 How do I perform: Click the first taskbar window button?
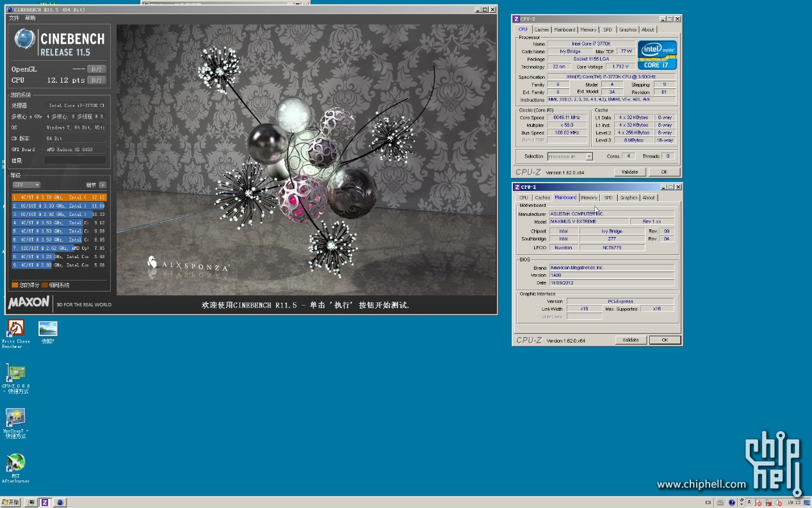point(31,502)
